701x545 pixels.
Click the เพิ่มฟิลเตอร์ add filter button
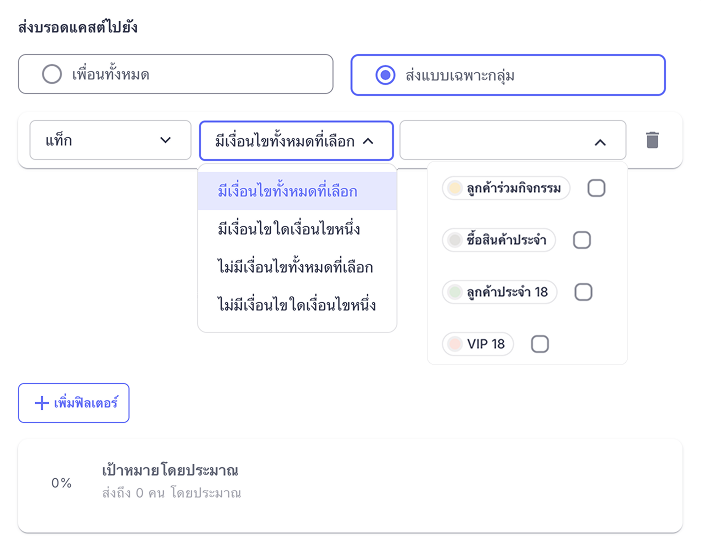[74, 403]
